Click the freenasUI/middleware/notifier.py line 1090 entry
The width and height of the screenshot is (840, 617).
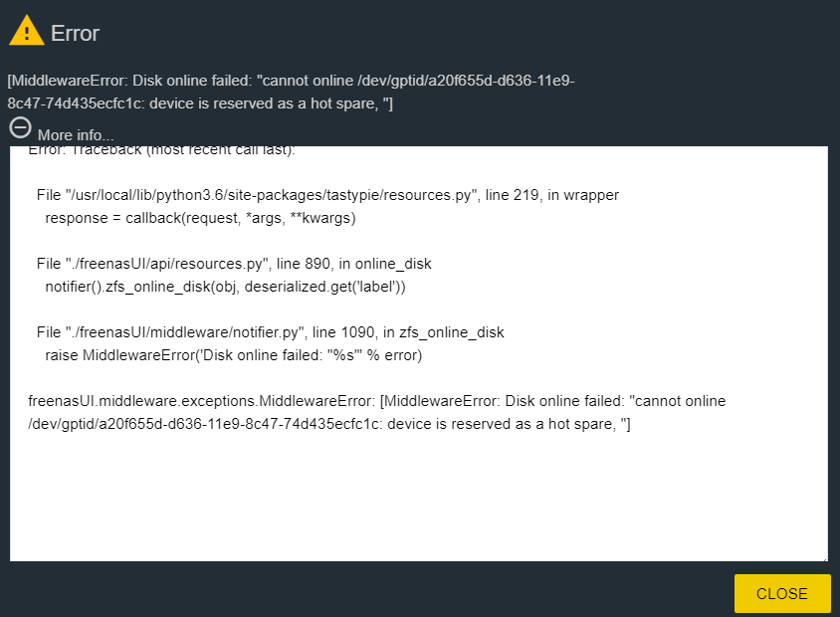[x=270, y=332]
